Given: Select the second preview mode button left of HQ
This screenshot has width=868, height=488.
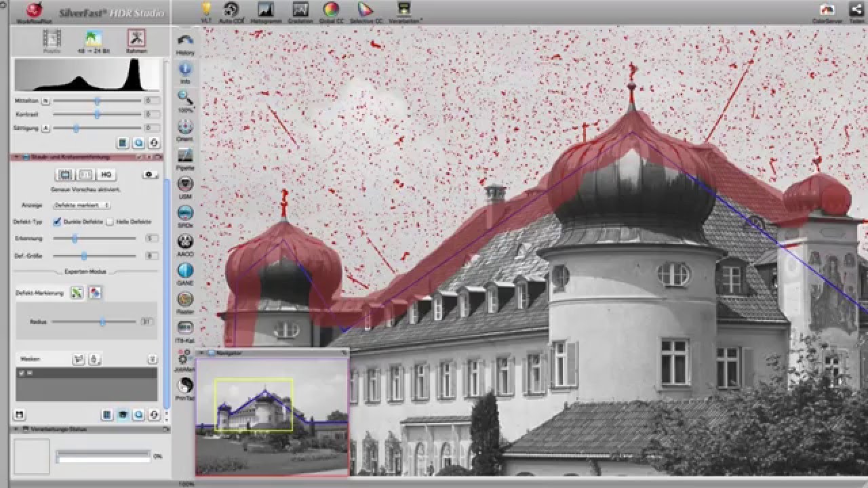Looking at the screenshot, I should 85,175.
